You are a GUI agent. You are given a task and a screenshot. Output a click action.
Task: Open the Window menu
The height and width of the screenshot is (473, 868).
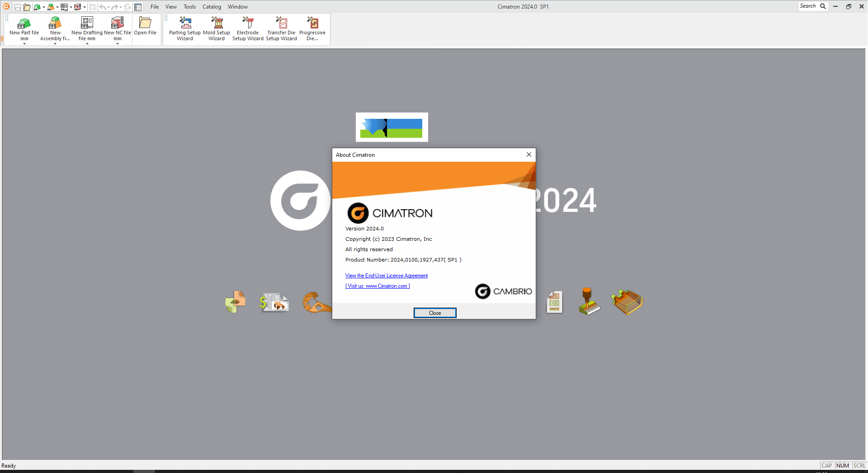pyautogui.click(x=238, y=7)
